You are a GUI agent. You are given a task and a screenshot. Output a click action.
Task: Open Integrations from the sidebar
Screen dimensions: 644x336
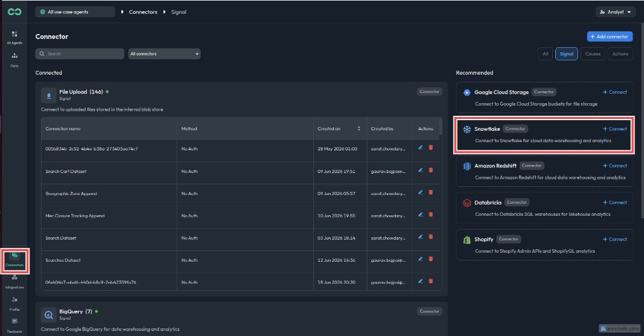14,282
